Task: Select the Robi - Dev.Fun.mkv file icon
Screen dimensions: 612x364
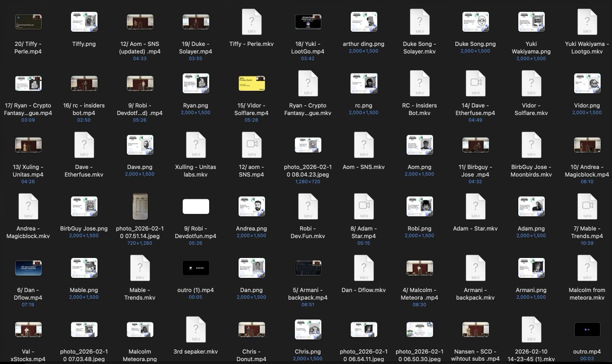Action: tap(308, 206)
